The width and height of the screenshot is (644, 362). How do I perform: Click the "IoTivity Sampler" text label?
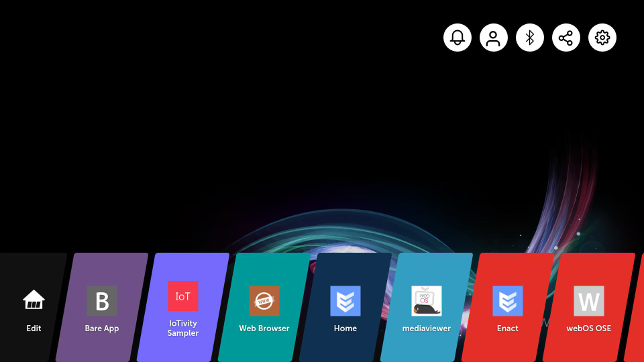(x=183, y=328)
